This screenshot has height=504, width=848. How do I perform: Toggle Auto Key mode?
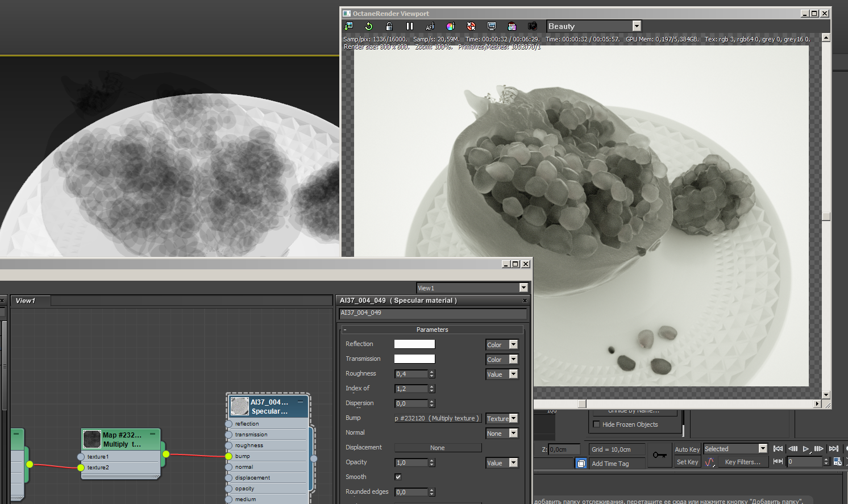click(x=687, y=449)
